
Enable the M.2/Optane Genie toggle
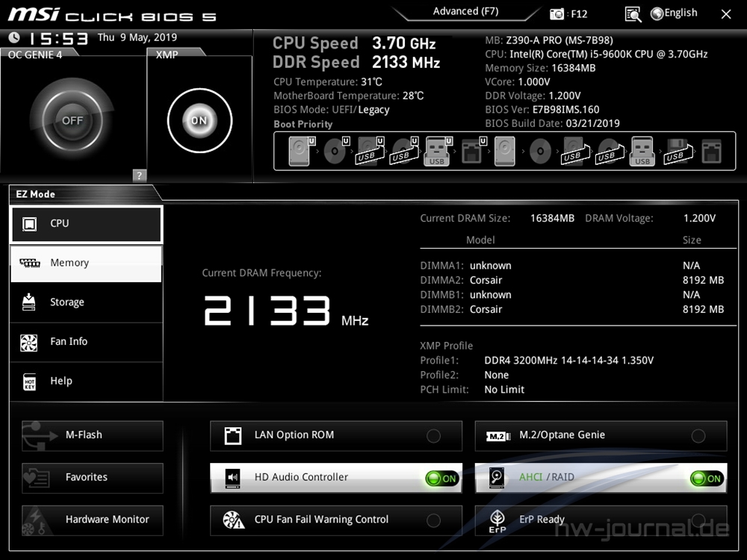point(698,436)
